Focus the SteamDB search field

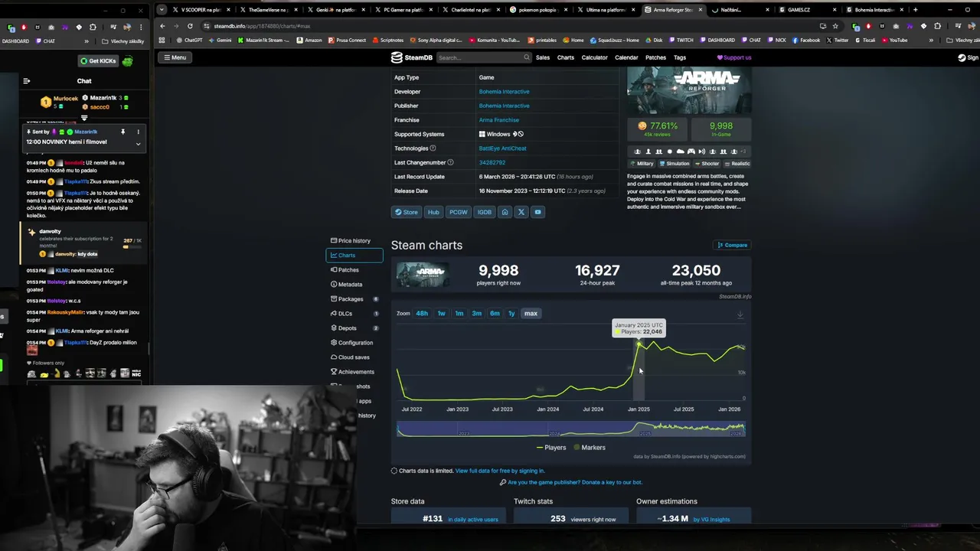pyautogui.click(x=483, y=57)
